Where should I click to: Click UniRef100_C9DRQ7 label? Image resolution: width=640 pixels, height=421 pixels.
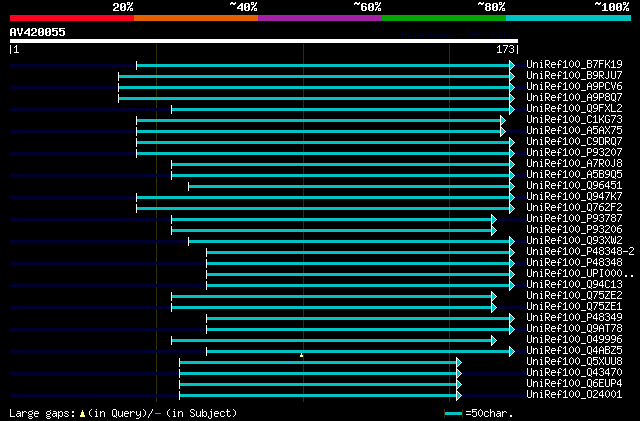[x=574, y=142]
